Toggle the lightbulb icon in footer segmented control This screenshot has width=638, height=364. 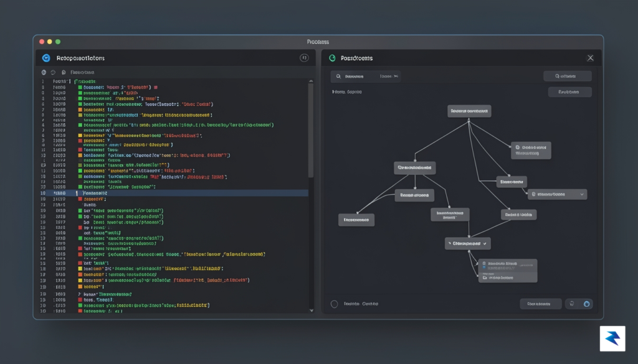pos(572,304)
